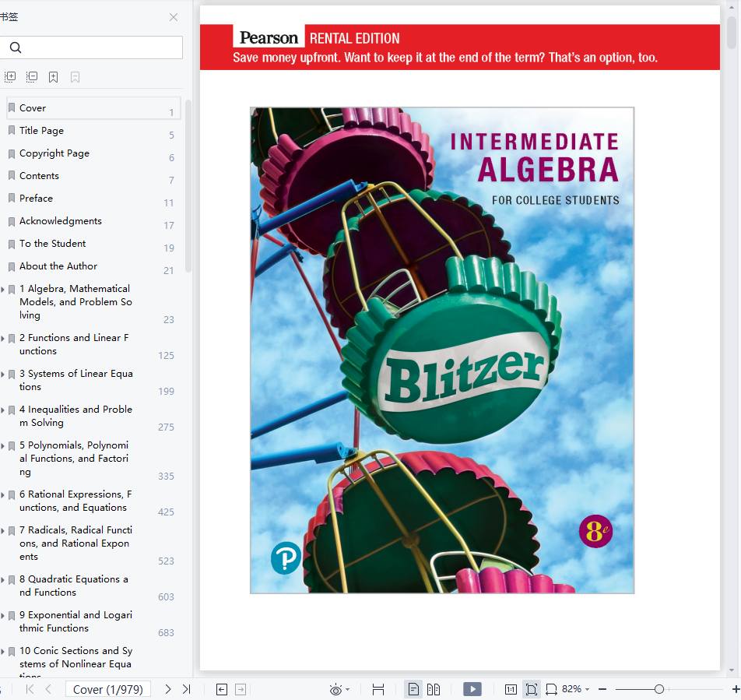The width and height of the screenshot is (741, 700).
Task: Close the bookmarks panel
Action: [x=174, y=17]
